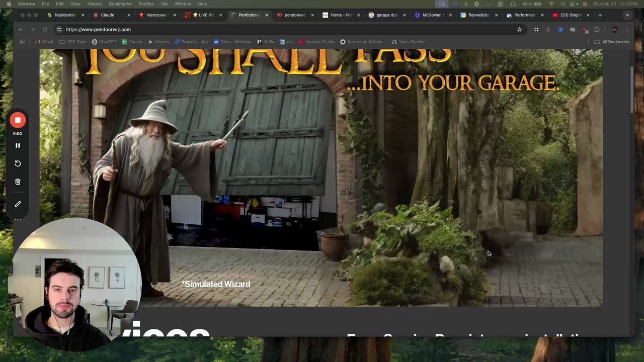Open the Chrome app menu

(x=27, y=4)
